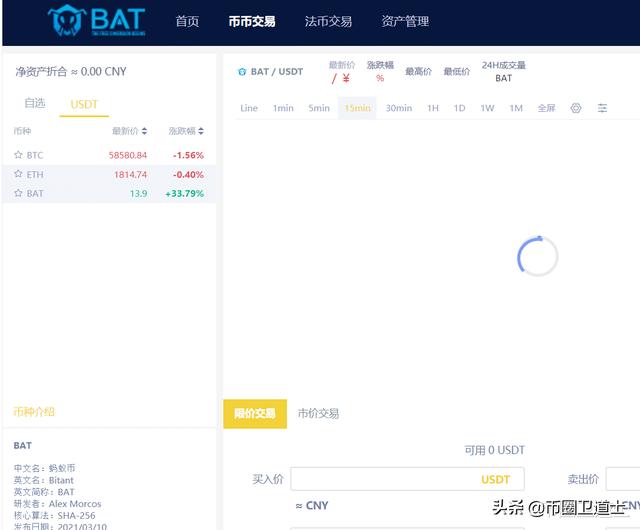Click BTC price 58580.84
This screenshot has height=530, width=640.
click(x=128, y=155)
